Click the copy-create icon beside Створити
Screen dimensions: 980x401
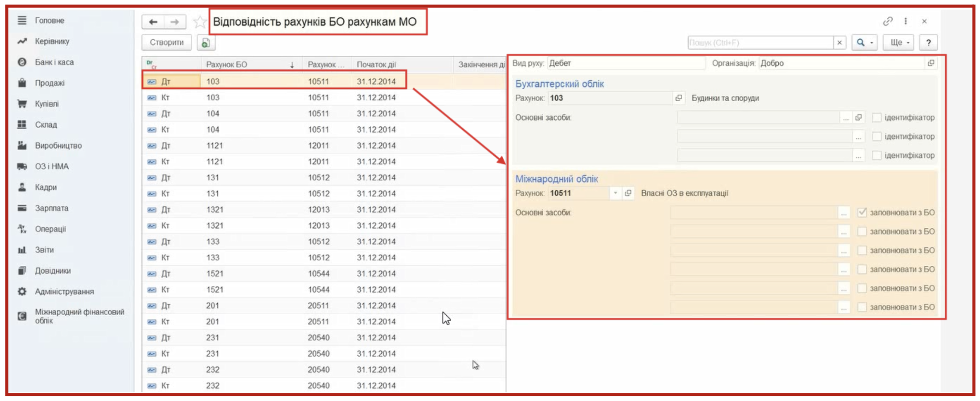click(206, 43)
